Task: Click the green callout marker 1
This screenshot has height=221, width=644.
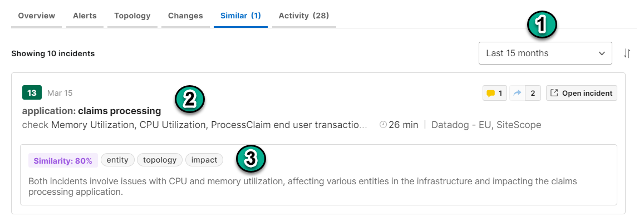Action: pos(542,26)
